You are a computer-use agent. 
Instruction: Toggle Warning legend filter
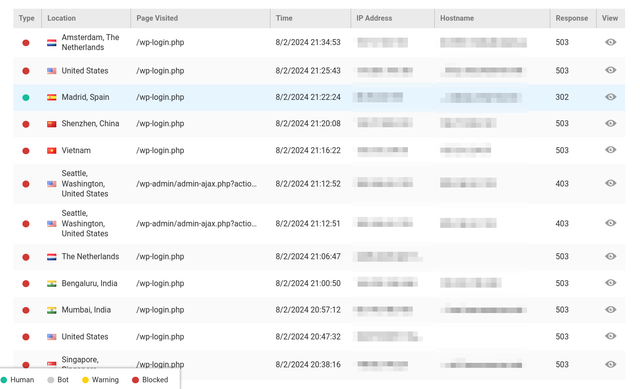(x=100, y=380)
